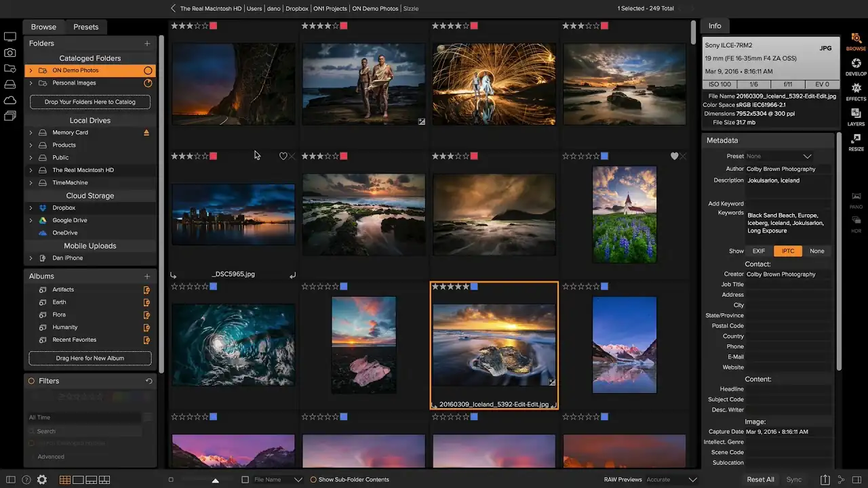Click the settings gear icon

[x=42, y=480]
